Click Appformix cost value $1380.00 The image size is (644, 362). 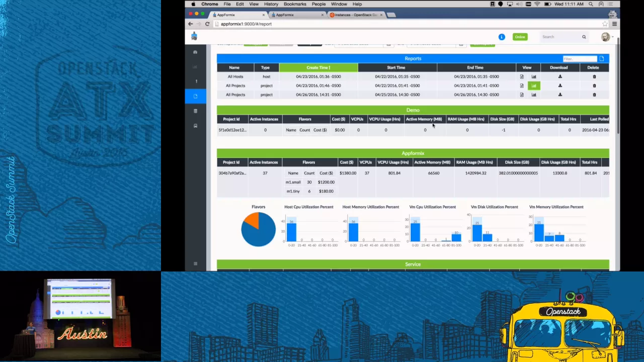[348, 173]
